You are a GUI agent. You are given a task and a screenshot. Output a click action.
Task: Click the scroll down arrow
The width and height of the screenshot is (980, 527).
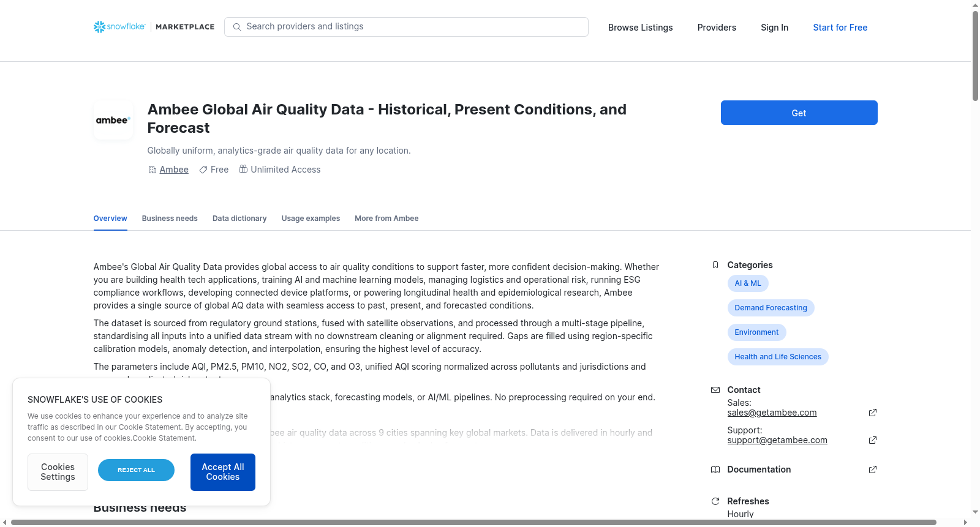tap(975, 512)
